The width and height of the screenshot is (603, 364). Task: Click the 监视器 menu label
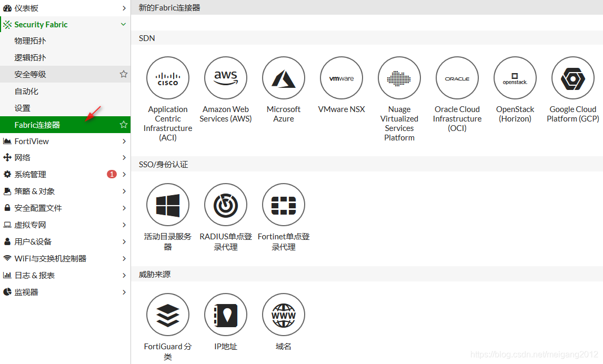(x=26, y=292)
